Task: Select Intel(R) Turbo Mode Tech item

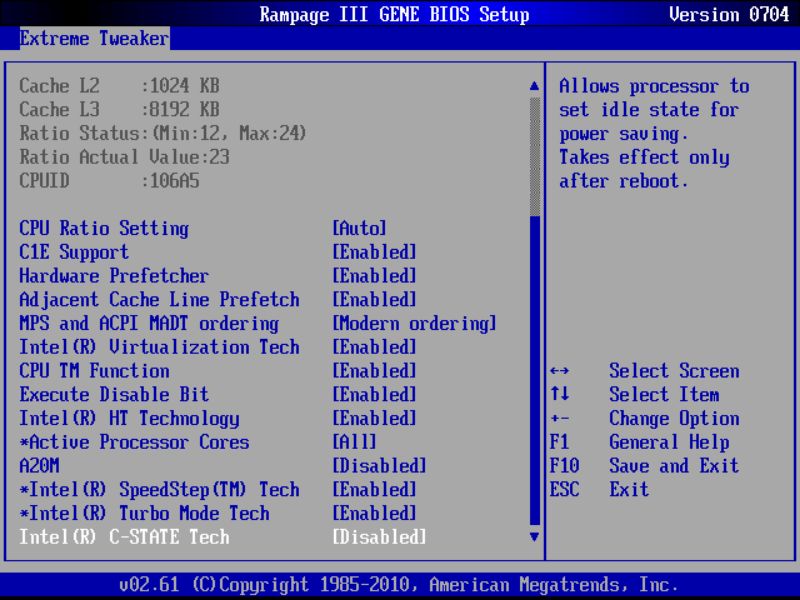Action: (144, 514)
